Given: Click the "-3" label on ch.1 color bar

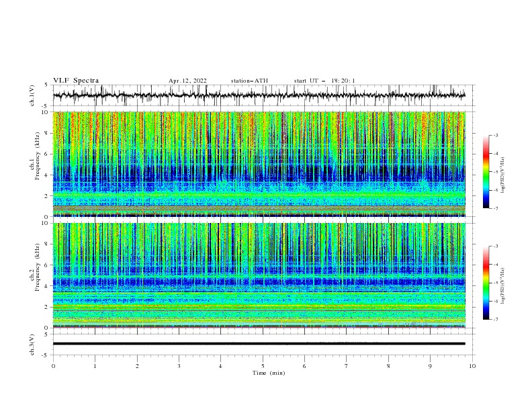Looking at the screenshot, I should point(495,135).
